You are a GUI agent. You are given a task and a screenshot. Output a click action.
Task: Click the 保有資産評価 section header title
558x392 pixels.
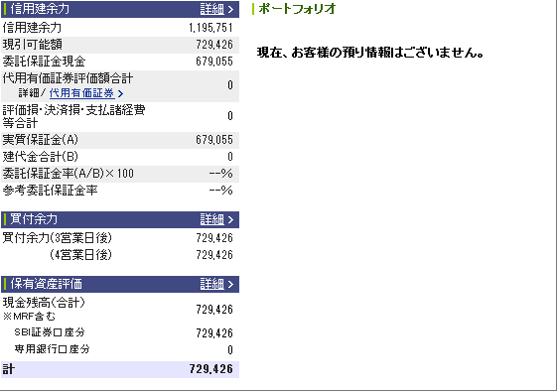[x=46, y=284]
